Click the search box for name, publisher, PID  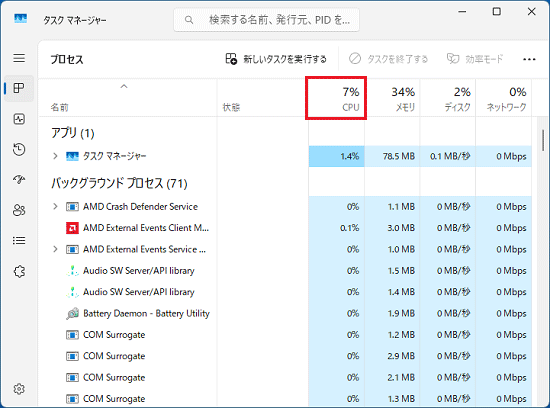pos(267,20)
